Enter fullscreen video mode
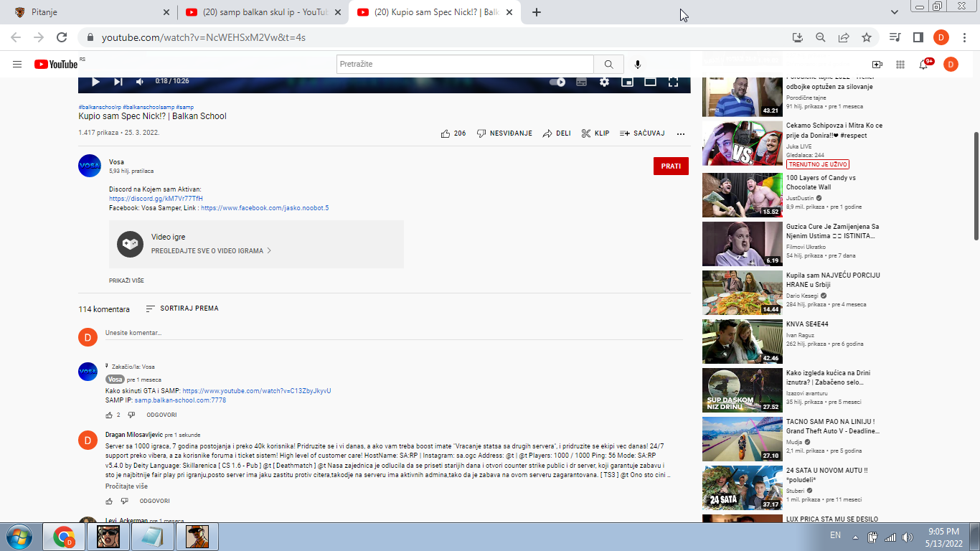This screenshot has height=551, width=980. pyautogui.click(x=673, y=82)
